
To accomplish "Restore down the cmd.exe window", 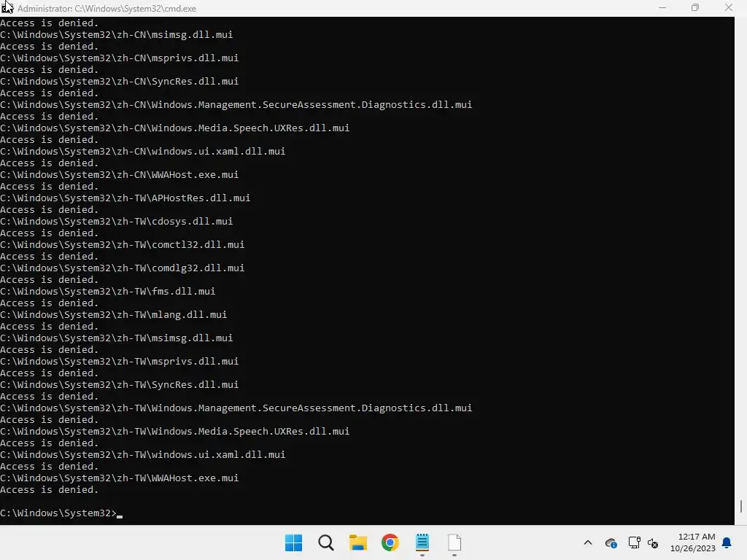I will coord(695,7).
